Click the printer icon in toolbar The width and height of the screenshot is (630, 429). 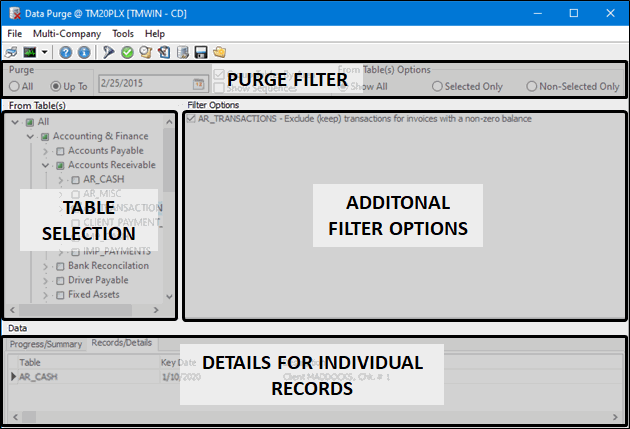(11, 52)
